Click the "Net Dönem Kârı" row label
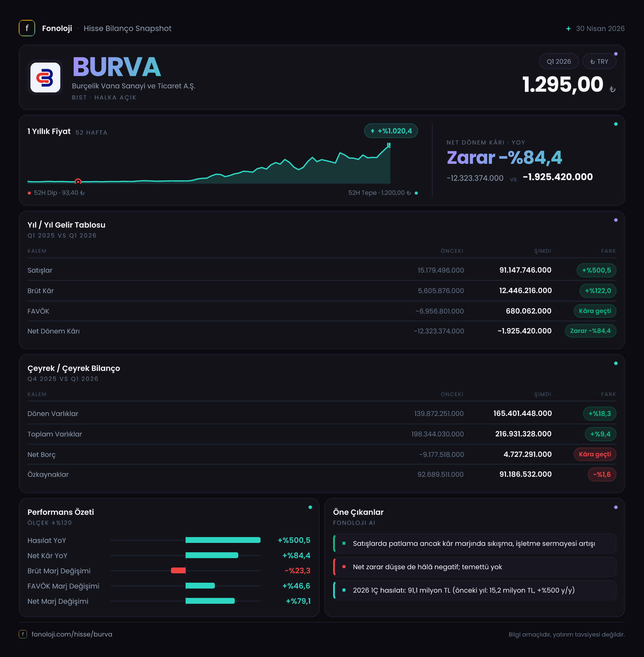The image size is (644, 657). (54, 331)
